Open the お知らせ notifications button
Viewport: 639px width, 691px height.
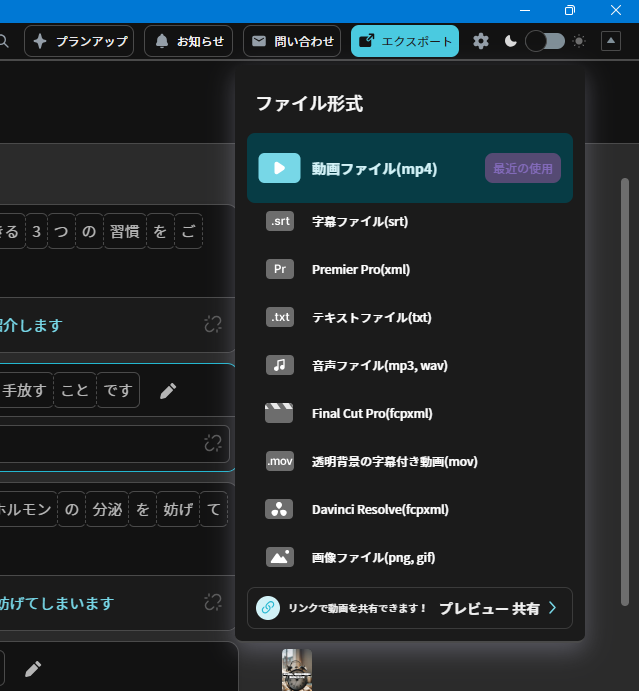click(189, 41)
